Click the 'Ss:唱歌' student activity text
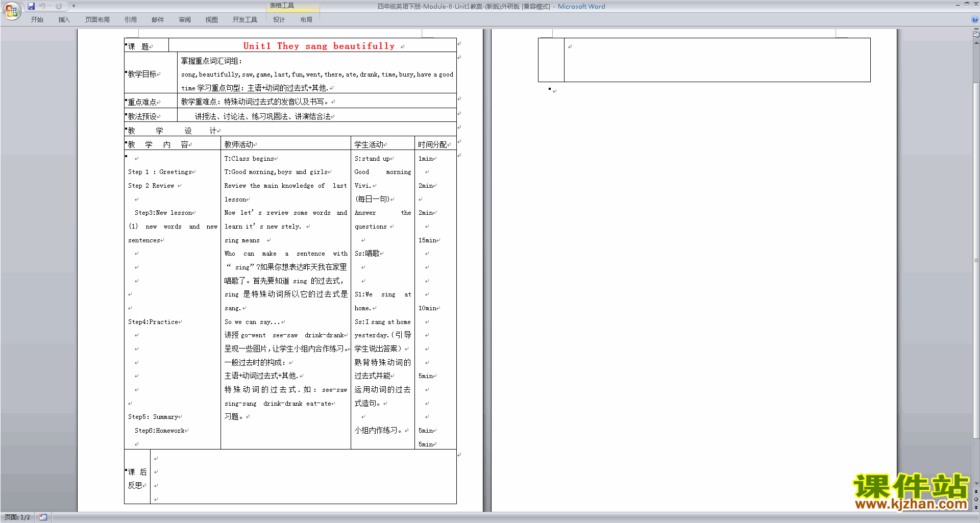Viewport: 980px width, 523px height. (x=367, y=254)
